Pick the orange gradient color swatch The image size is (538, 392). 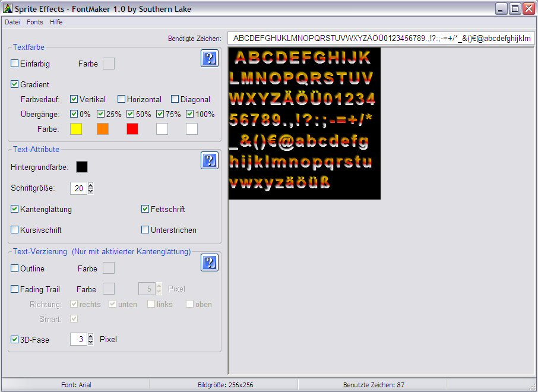tap(103, 129)
